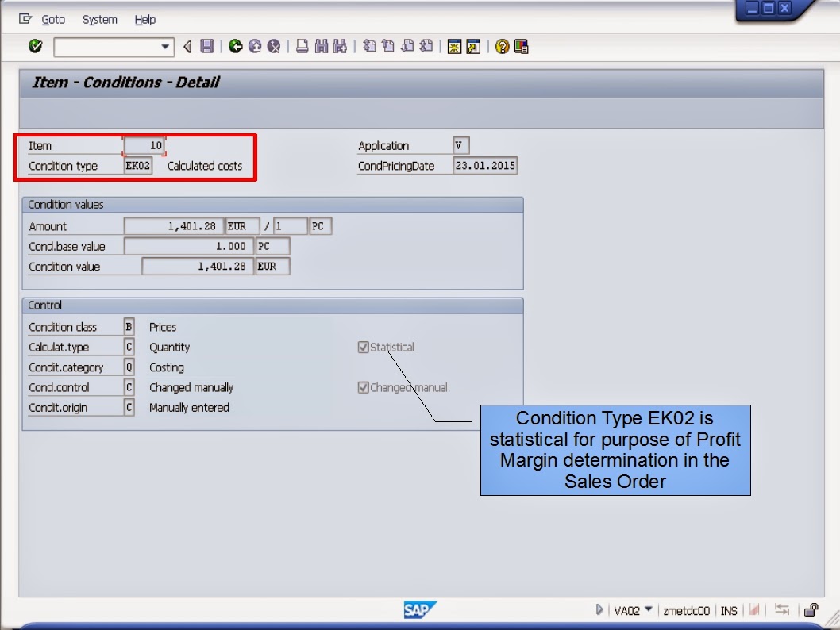Open the command field dropdown
840x630 pixels.
(164, 46)
